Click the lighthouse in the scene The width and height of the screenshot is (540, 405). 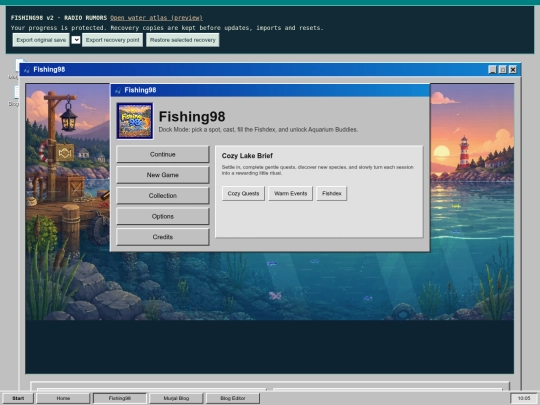pyautogui.click(x=464, y=153)
